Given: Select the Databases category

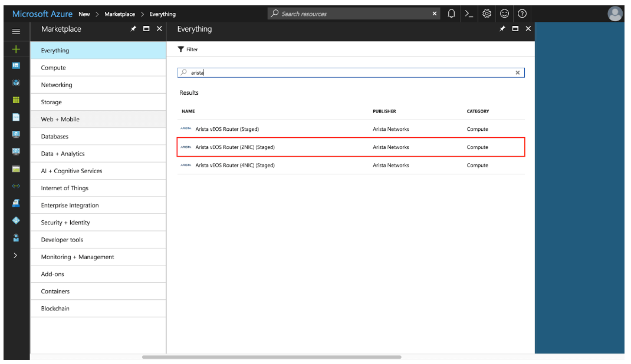Looking at the screenshot, I should [x=98, y=137].
